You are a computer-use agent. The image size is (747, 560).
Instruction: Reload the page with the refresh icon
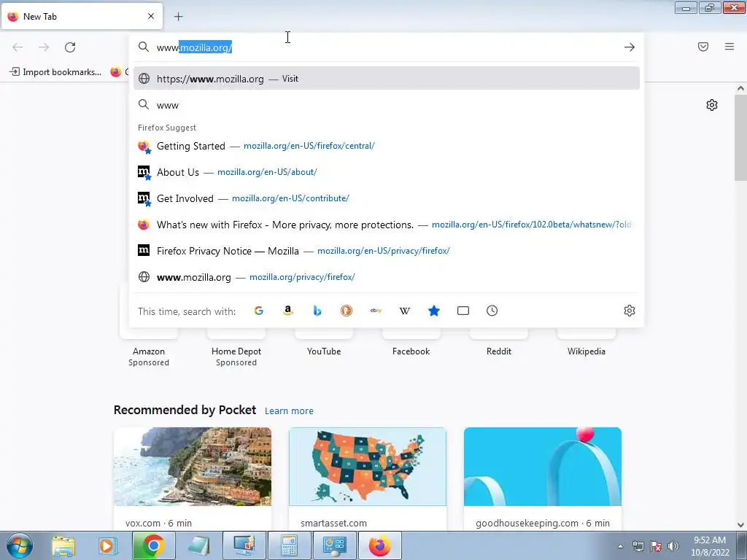click(x=70, y=47)
